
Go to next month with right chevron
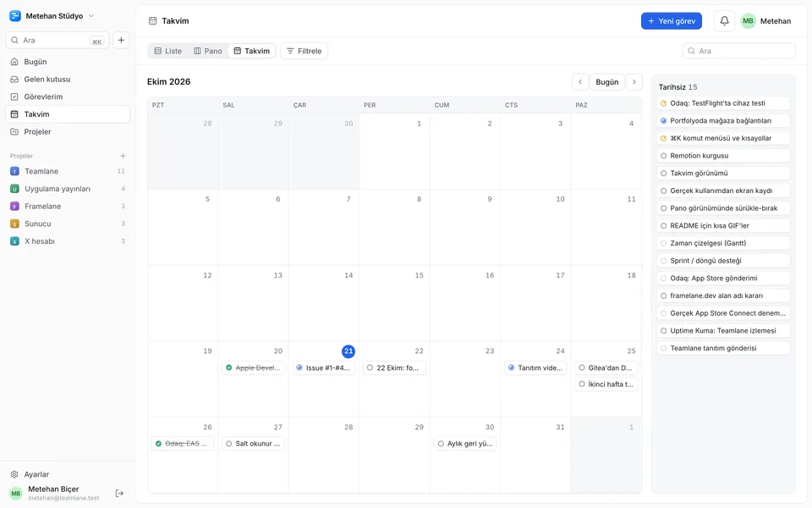(634, 82)
